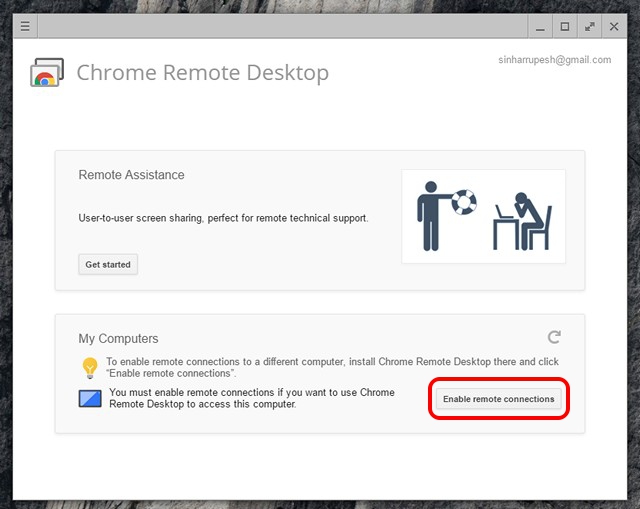Refresh the My Computers list
This screenshot has width=640, height=509.
coord(554,337)
